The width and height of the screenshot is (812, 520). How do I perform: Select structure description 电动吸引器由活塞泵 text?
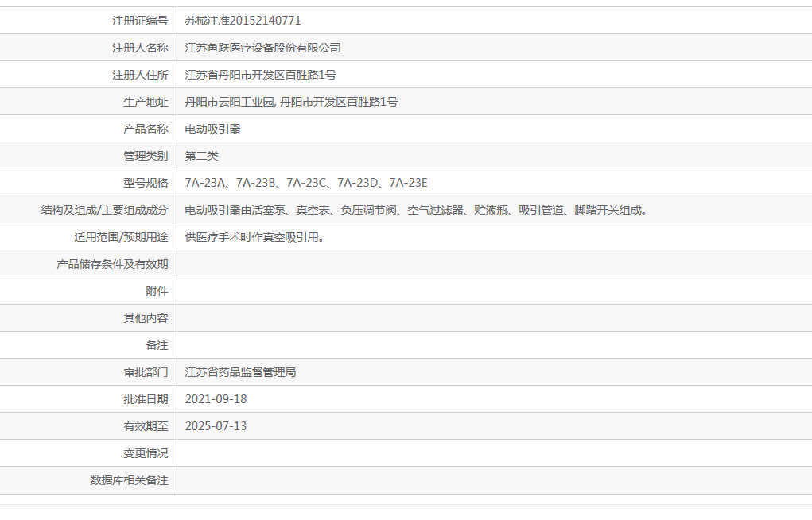[x=235, y=210]
